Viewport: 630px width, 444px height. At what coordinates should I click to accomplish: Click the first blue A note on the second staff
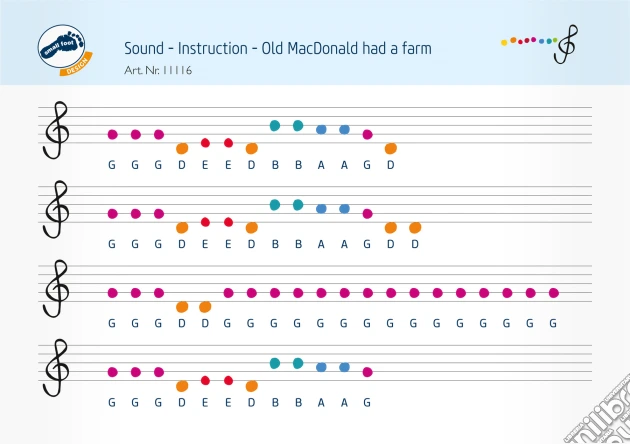[321, 209]
